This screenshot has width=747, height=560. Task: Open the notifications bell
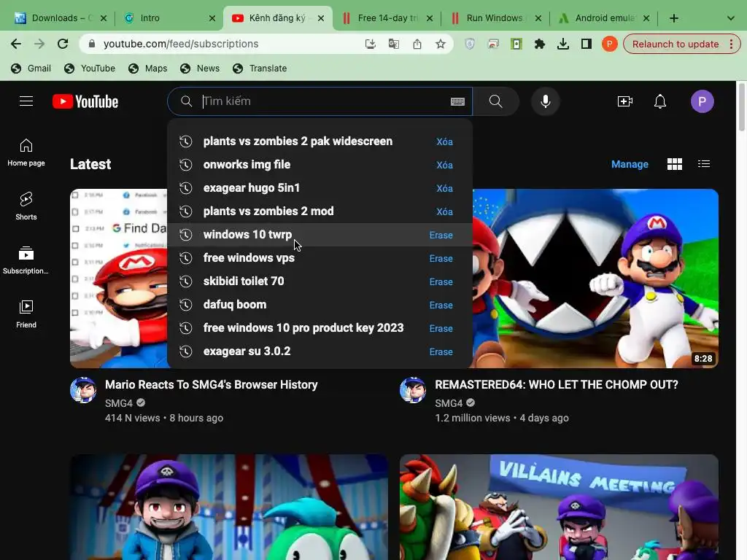pos(659,101)
